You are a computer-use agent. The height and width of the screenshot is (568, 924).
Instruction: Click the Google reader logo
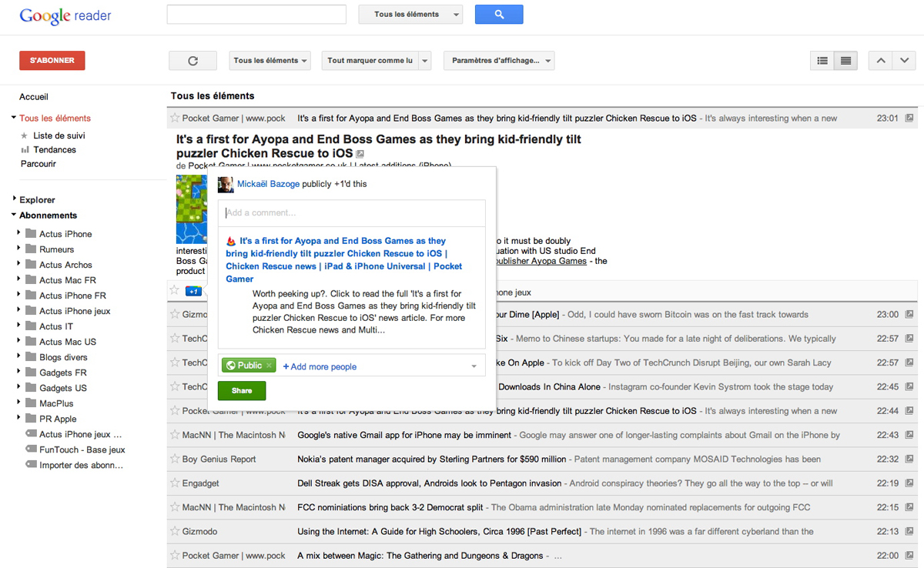(65, 16)
